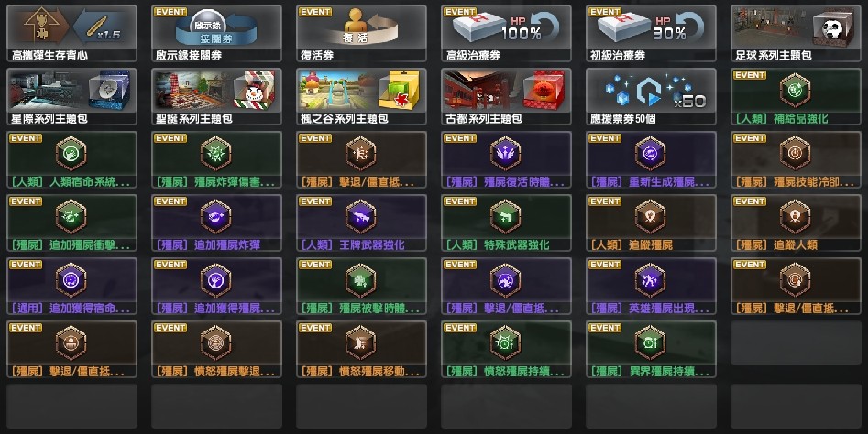Choose the 復活券 revive ticket
Image resolution: width=868 pixels, height=434 pixels.
361,33
